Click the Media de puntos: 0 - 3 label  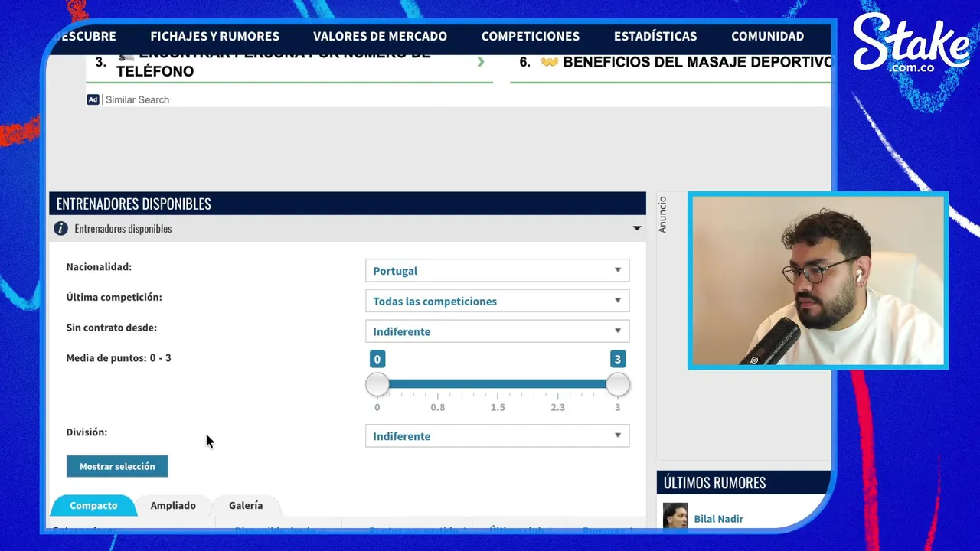[x=119, y=358]
